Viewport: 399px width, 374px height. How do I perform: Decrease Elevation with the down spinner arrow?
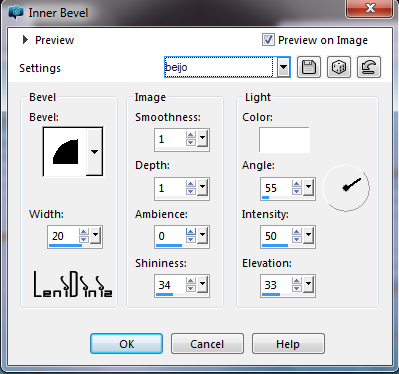click(x=297, y=289)
